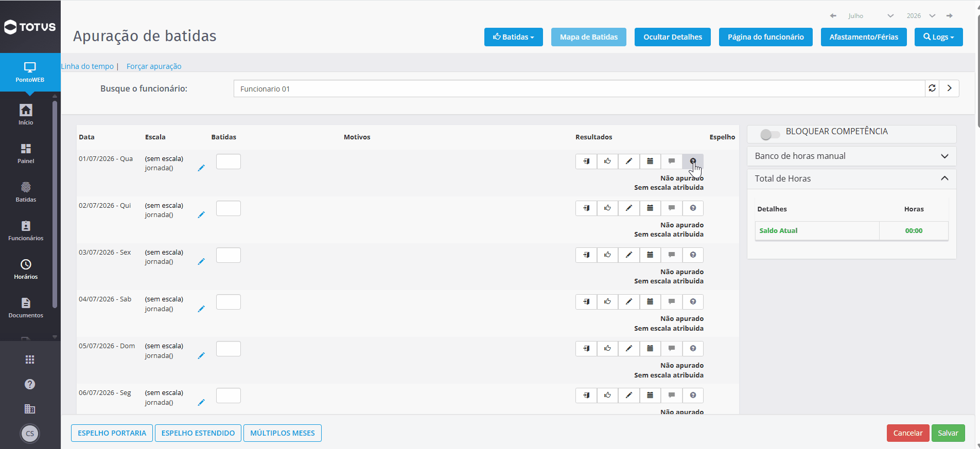Click Forçar apuração link
Image resolution: width=980 pixels, height=449 pixels.
point(154,66)
